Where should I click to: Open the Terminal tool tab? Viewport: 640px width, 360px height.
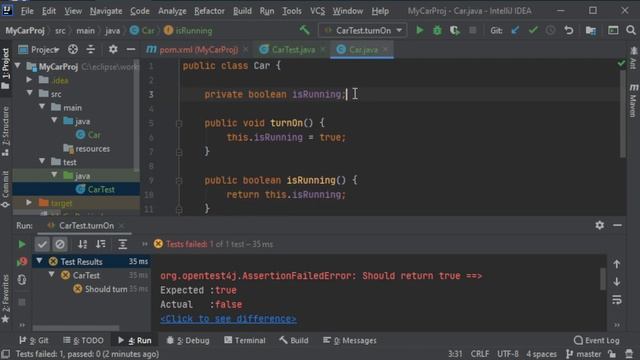pyautogui.click(x=245, y=340)
